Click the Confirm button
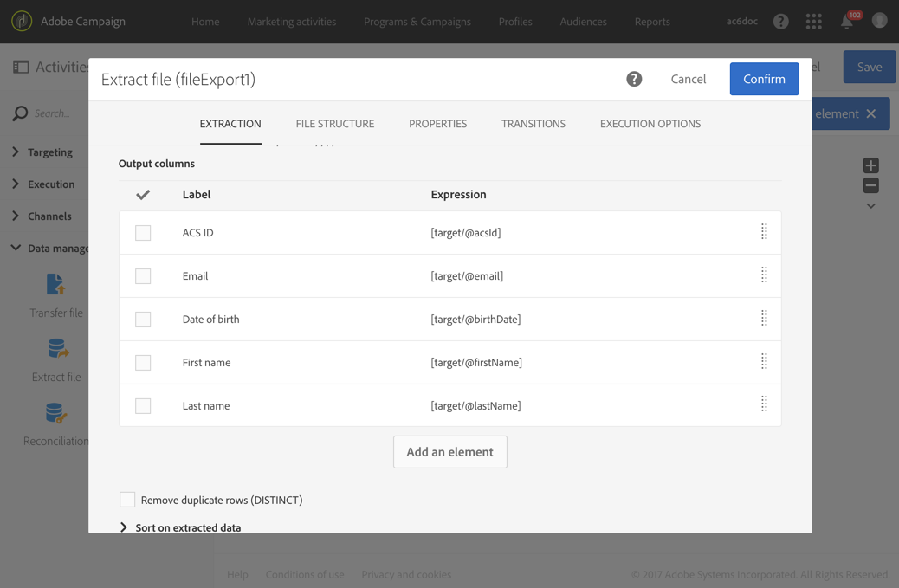899x588 pixels. (x=764, y=79)
